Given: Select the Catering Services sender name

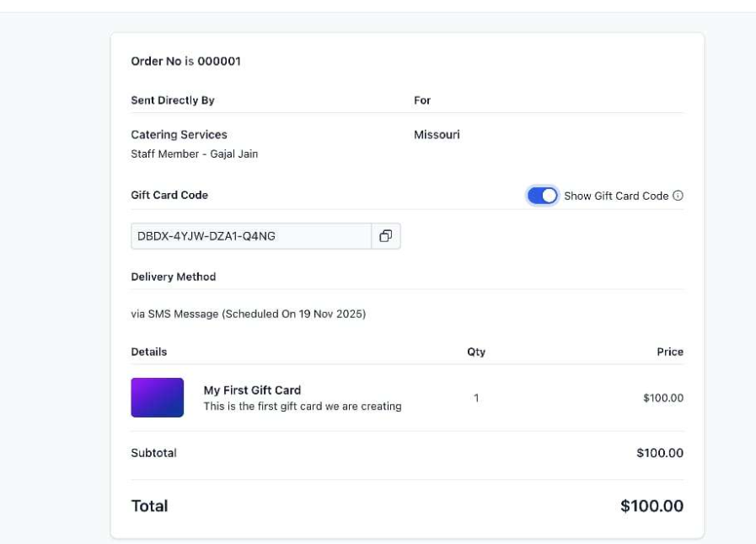Looking at the screenshot, I should click(x=179, y=135).
